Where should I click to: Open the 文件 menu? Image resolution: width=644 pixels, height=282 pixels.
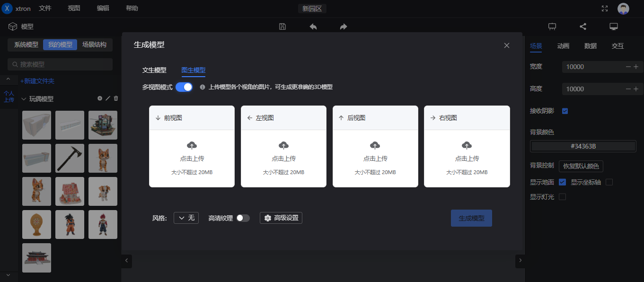click(x=45, y=9)
